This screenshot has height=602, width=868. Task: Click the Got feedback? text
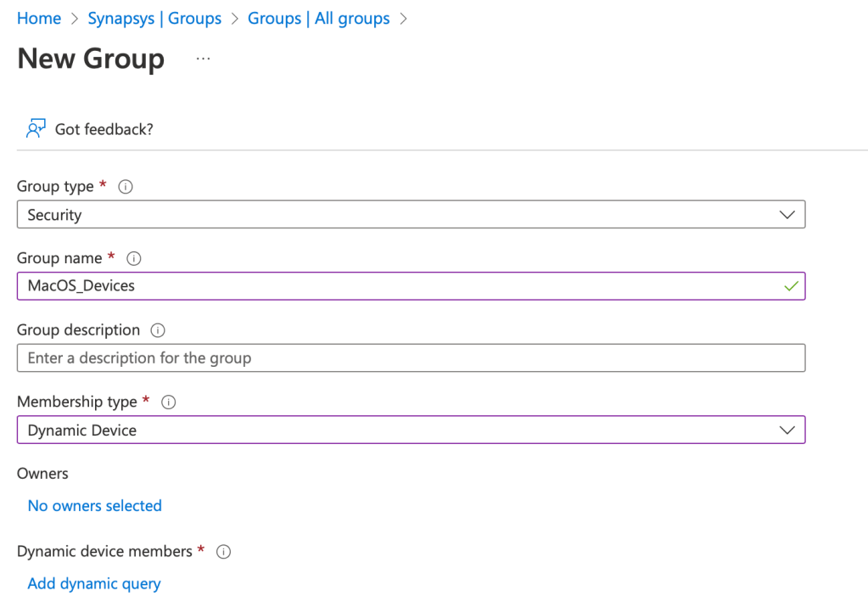tap(104, 129)
